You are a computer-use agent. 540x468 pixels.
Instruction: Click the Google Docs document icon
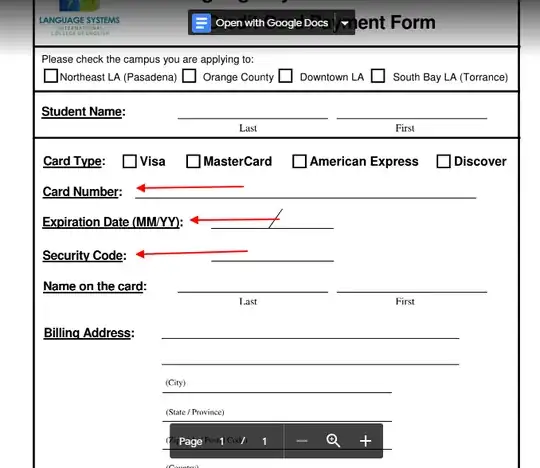[x=201, y=23]
